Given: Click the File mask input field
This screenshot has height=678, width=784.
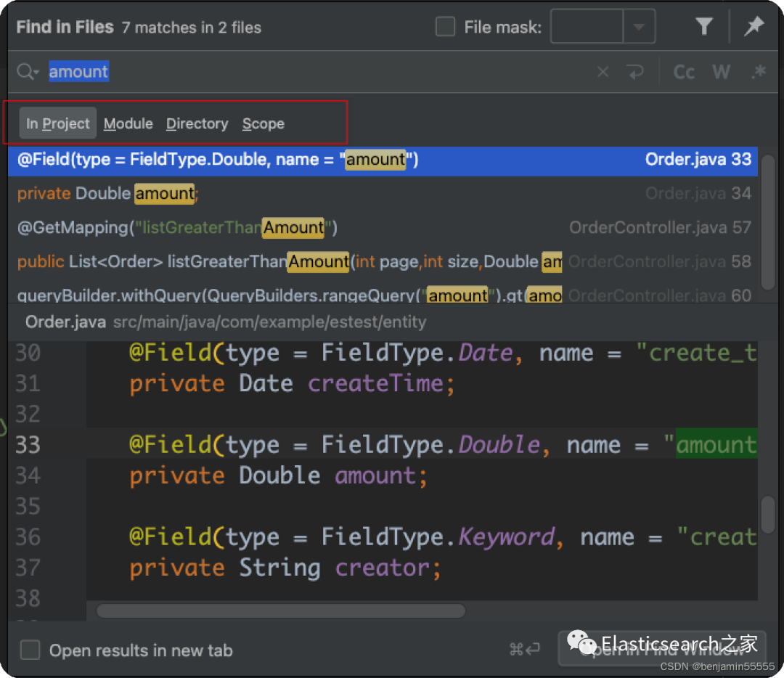Looking at the screenshot, I should click(x=587, y=27).
